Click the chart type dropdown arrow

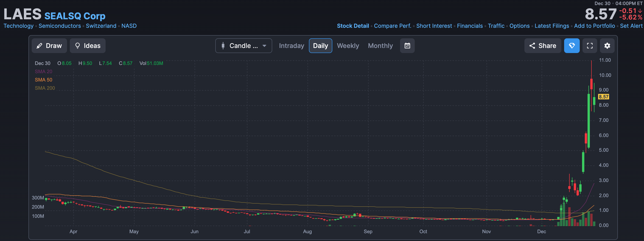click(x=264, y=46)
